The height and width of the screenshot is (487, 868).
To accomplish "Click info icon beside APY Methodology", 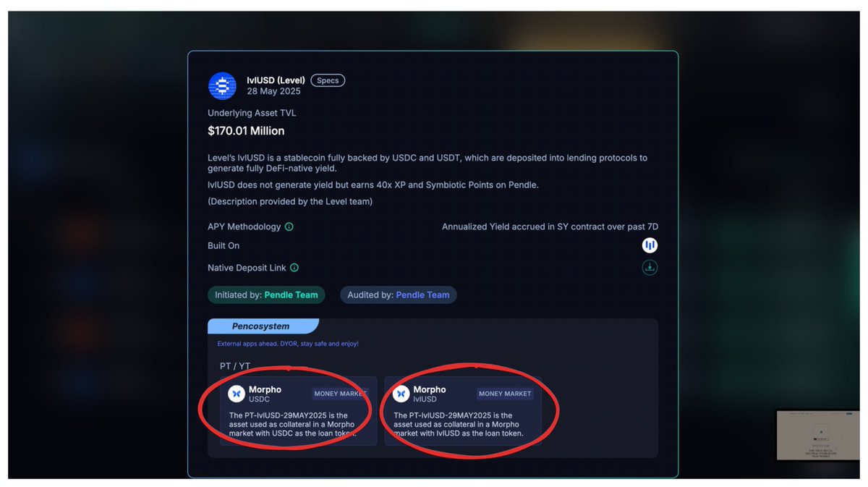I will 289,227.
